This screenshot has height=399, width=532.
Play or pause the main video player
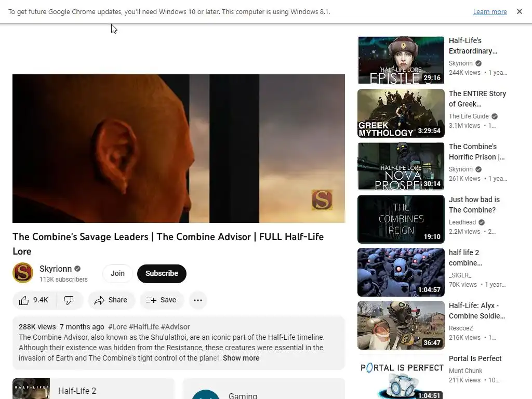click(x=179, y=149)
